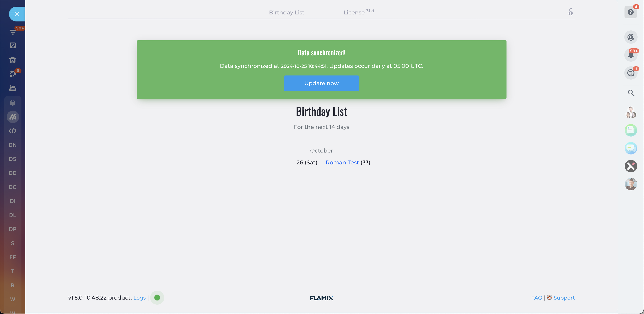644x314 pixels.
Task: Open the Roman Test profile link
Action: (342, 162)
